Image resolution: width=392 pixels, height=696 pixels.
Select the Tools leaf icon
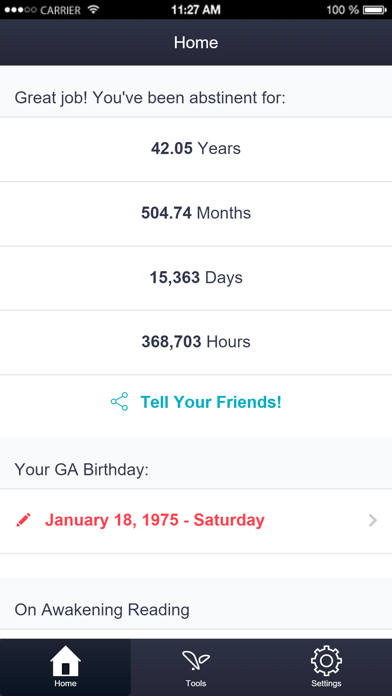click(x=196, y=660)
